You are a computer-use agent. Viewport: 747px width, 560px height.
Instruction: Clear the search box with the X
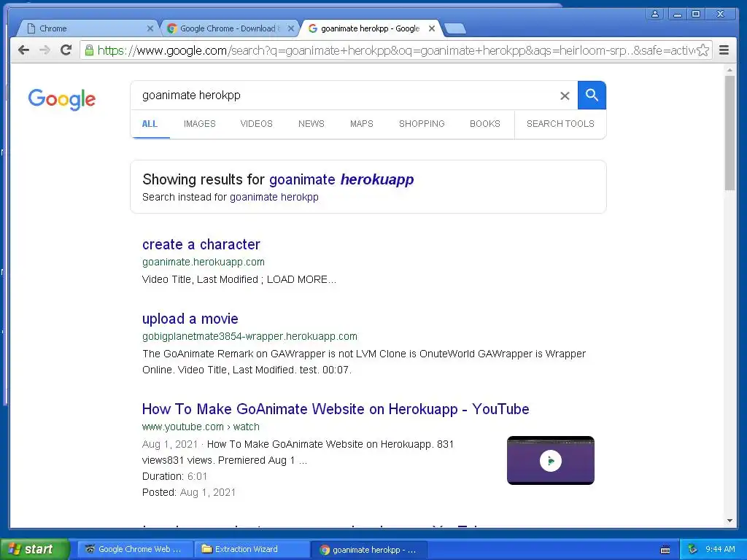[565, 96]
